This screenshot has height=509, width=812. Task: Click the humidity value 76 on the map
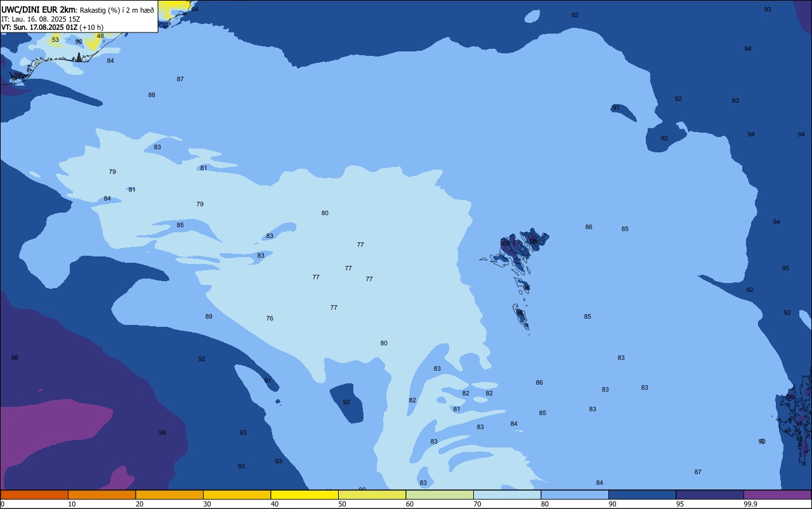pyautogui.click(x=270, y=319)
